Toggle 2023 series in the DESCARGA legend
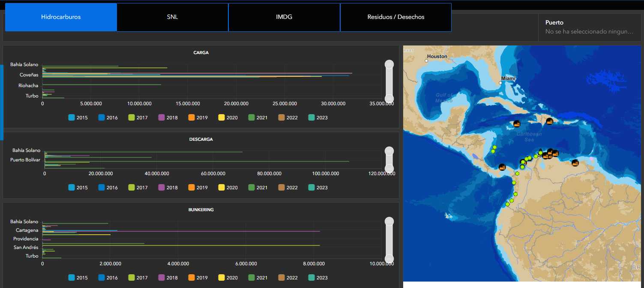 click(x=318, y=188)
